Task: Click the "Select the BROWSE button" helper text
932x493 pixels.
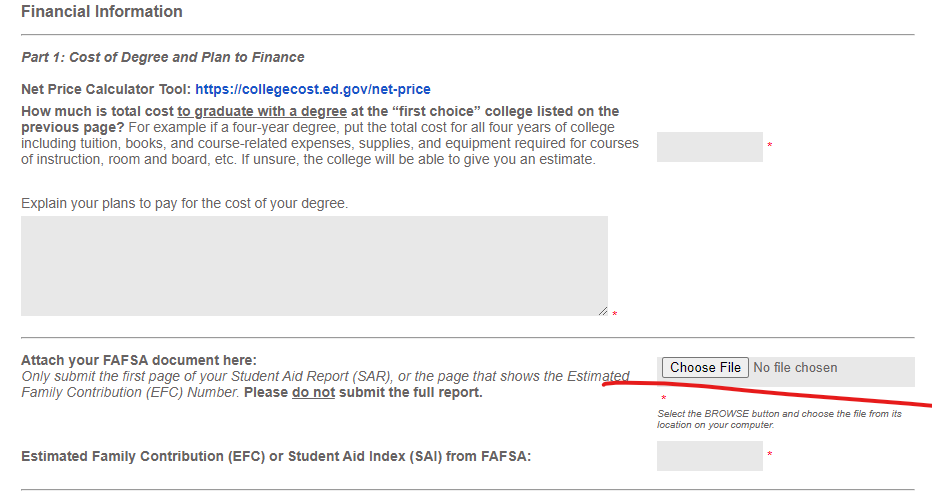Action: click(x=779, y=419)
